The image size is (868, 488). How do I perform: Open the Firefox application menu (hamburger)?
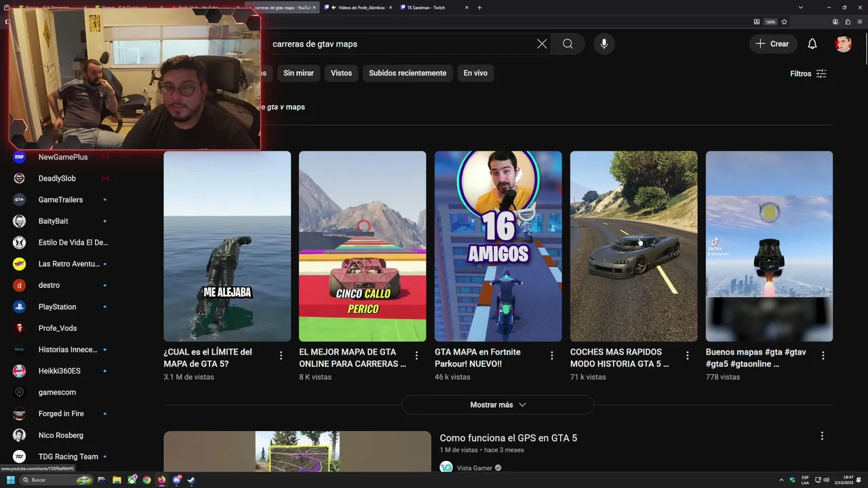coord(860,22)
